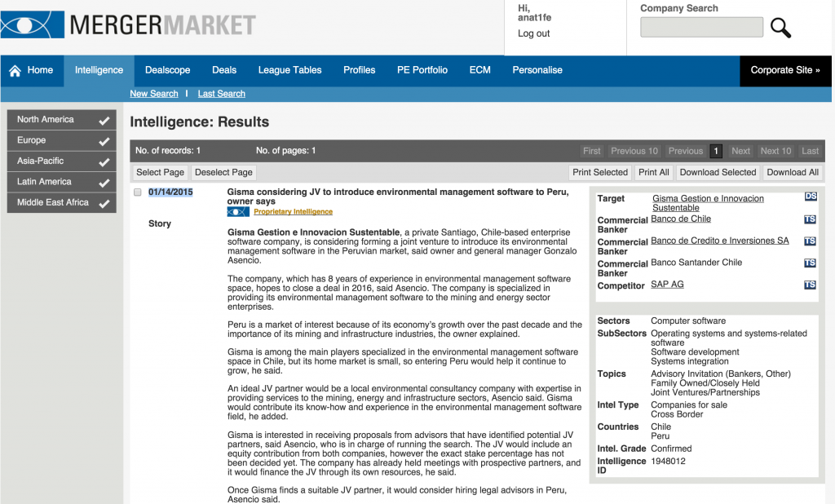Click the Deselect Page button
The height and width of the screenshot is (504, 835).
point(223,173)
